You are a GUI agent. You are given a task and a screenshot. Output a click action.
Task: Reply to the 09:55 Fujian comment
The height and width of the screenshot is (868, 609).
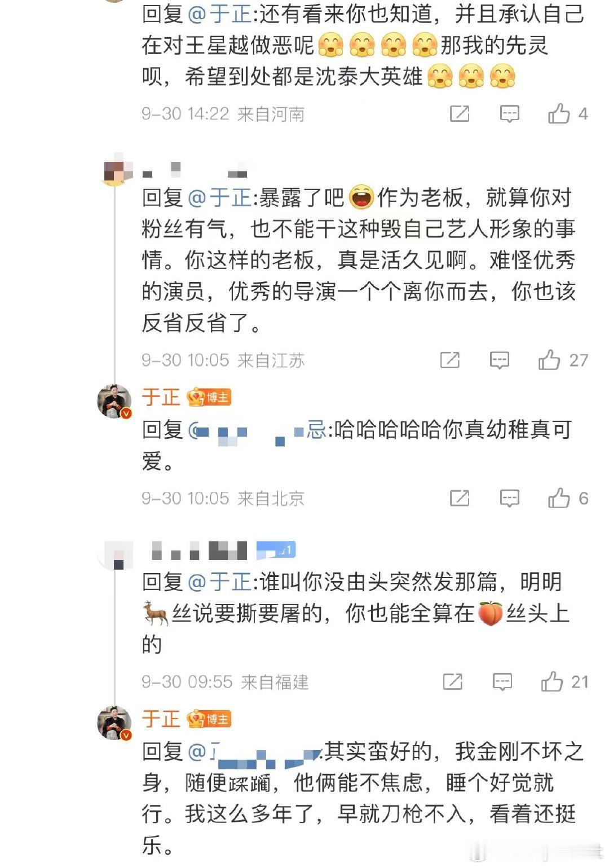502,682
